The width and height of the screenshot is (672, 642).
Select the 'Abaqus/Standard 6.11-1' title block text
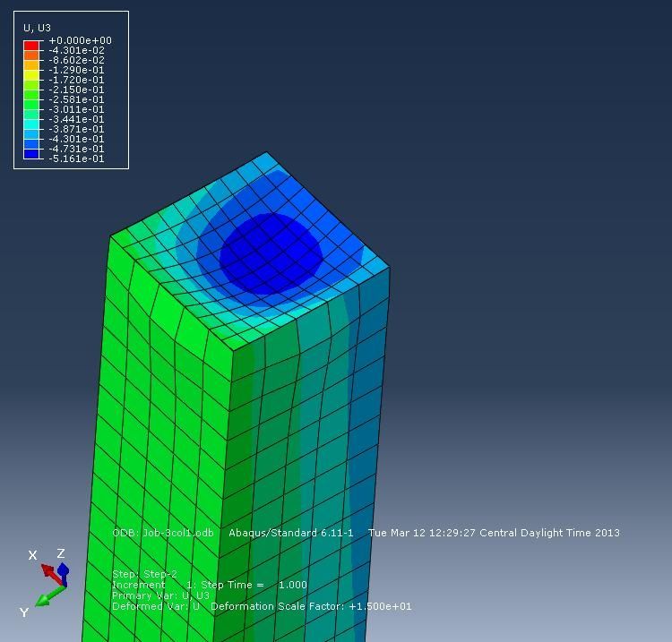[291, 533]
